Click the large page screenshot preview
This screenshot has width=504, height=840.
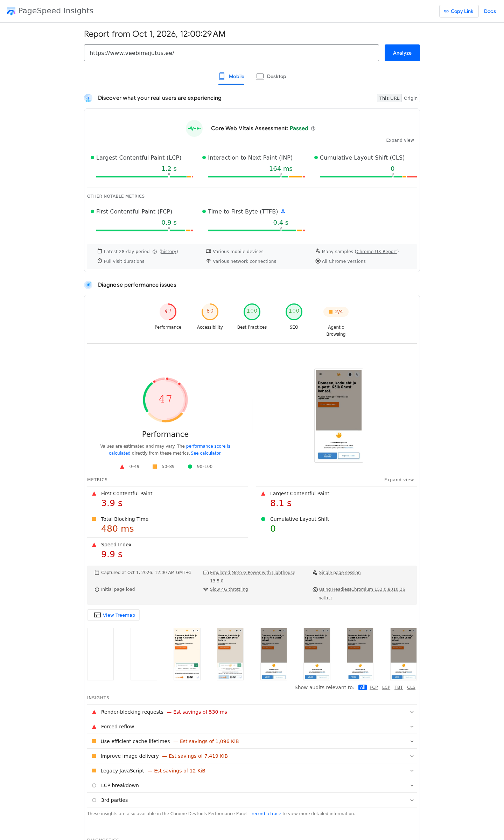click(x=339, y=415)
